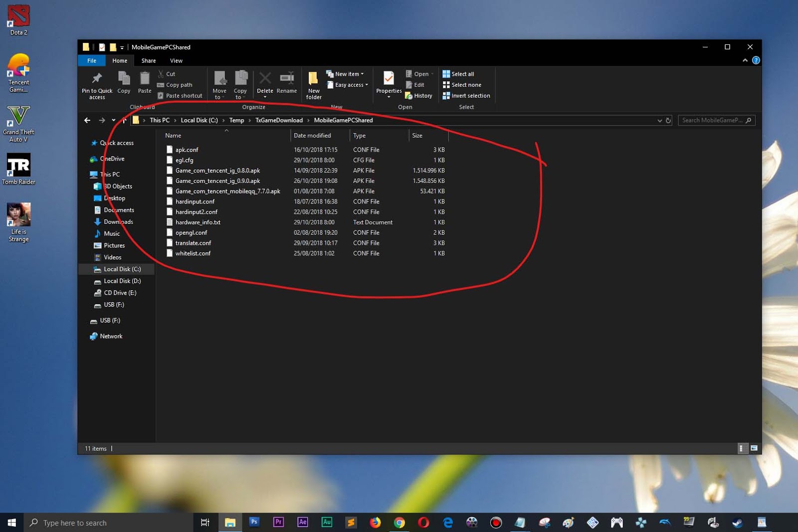The width and height of the screenshot is (798, 532).
Task: Open Properties from the ribbon
Action: tap(389, 85)
